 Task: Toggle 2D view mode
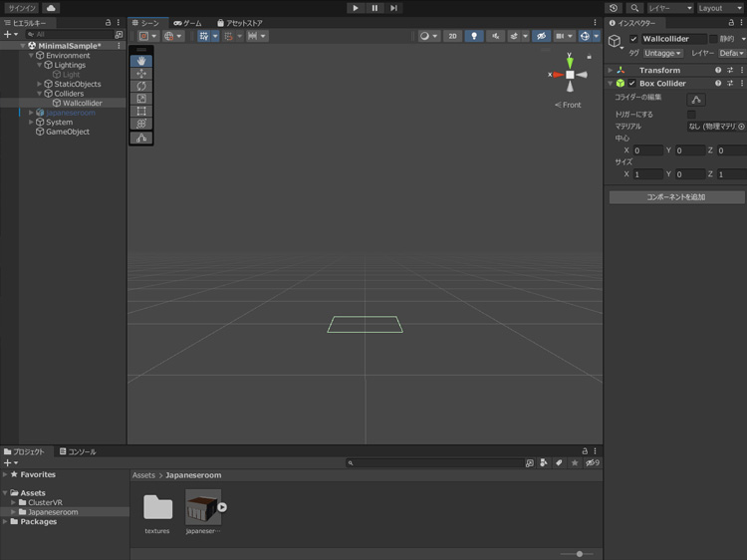pos(452,36)
